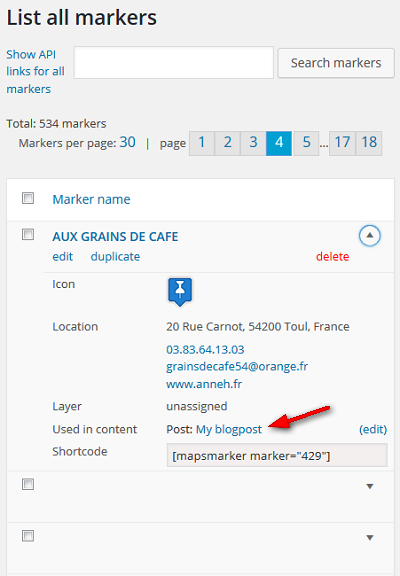Screen dimensions: 400x576
Task: Click the Location label
Action: [75, 327]
